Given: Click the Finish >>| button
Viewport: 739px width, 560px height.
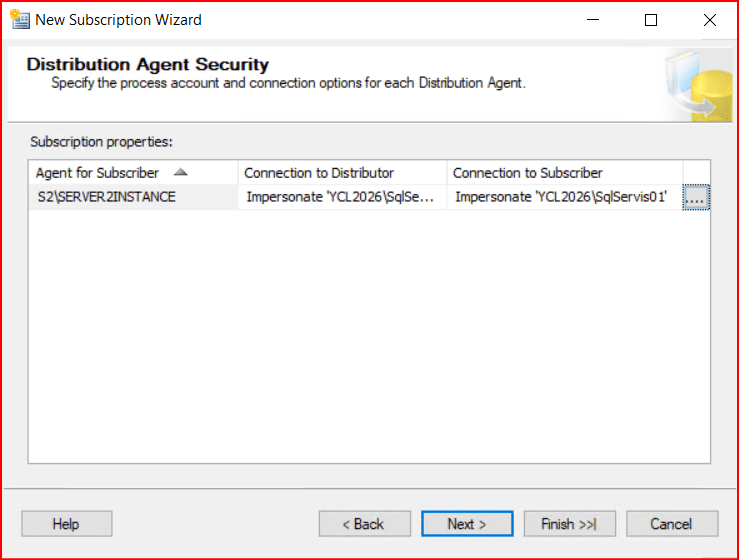Looking at the screenshot, I should point(569,524).
